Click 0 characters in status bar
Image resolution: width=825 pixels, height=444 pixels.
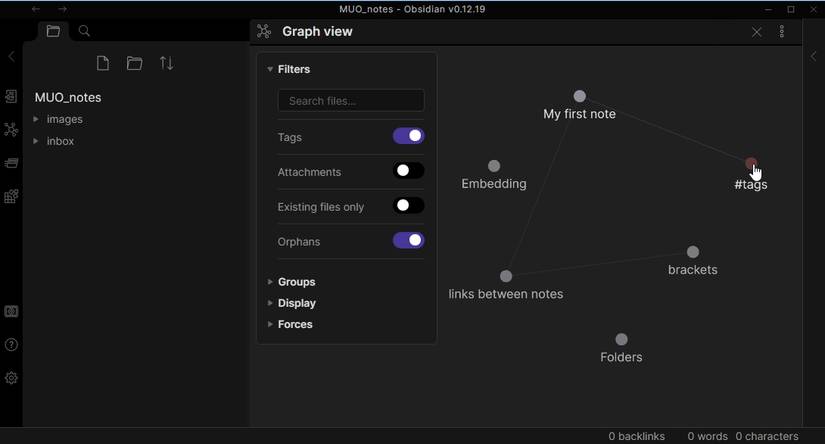(x=767, y=436)
